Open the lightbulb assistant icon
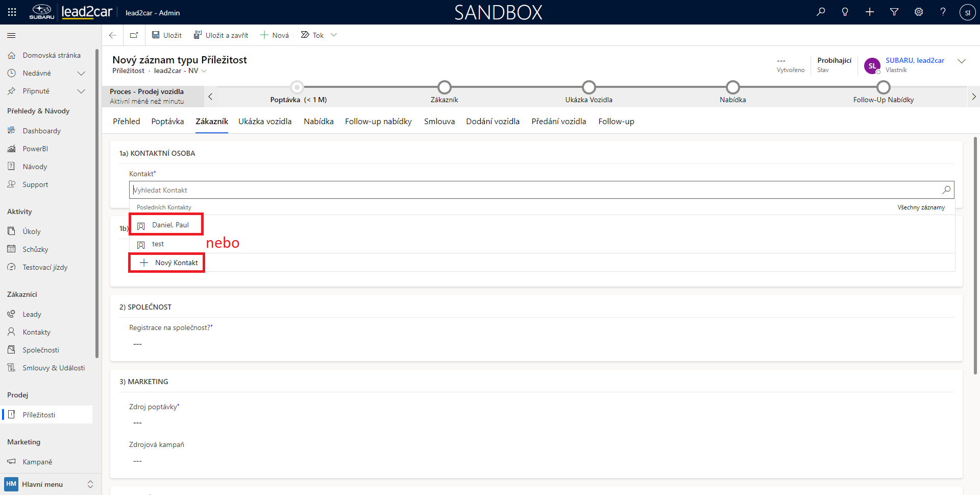 (845, 12)
